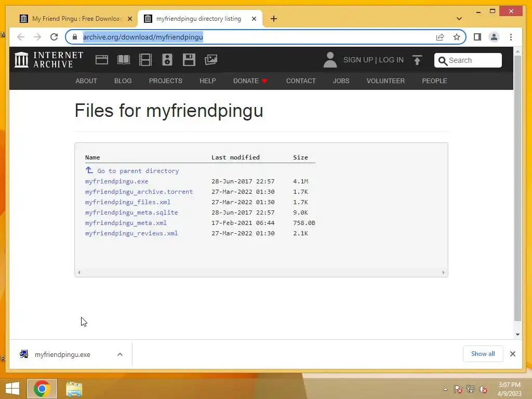Click the page scrollbar down arrow
This screenshot has height=399, width=532.
click(x=517, y=334)
